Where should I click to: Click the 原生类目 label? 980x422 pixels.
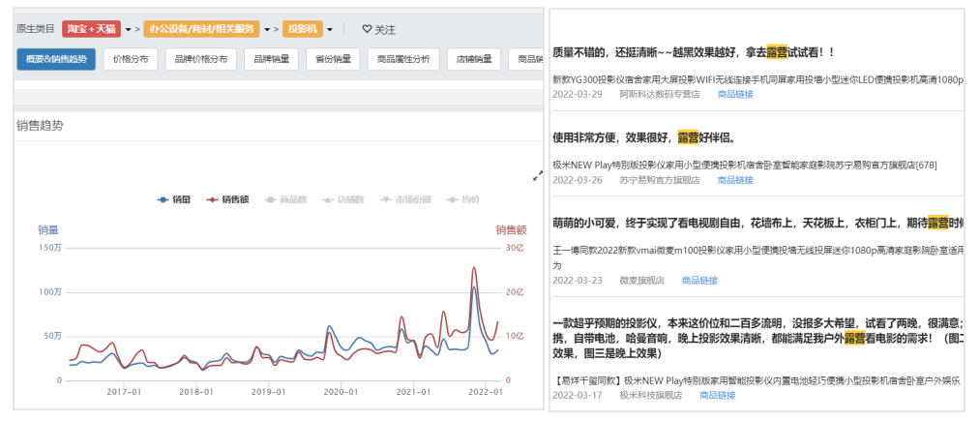click(36, 29)
